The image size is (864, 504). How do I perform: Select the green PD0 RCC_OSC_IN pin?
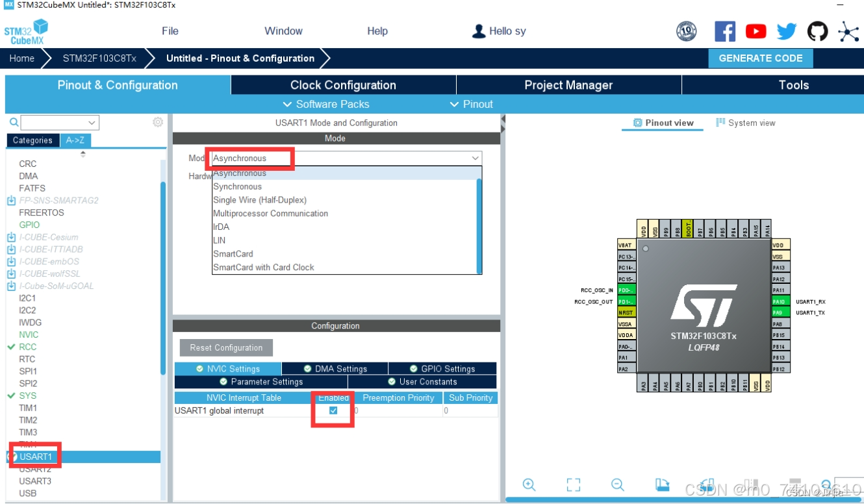[626, 290]
